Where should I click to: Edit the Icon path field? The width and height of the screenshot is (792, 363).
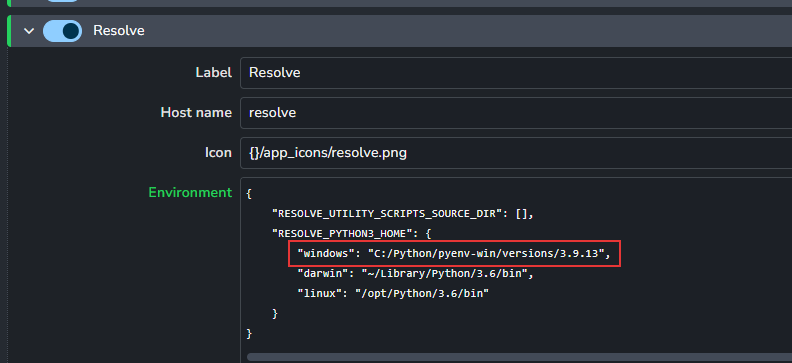pyautogui.click(x=516, y=152)
